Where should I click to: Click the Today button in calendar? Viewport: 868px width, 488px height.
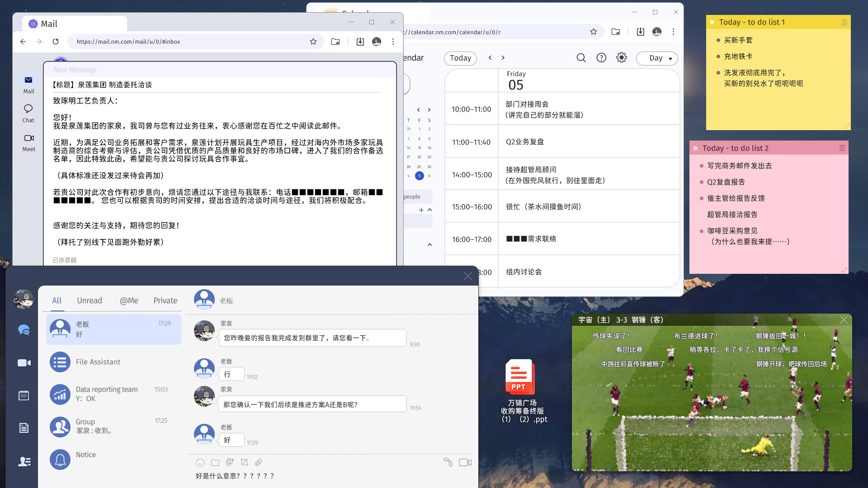(460, 58)
